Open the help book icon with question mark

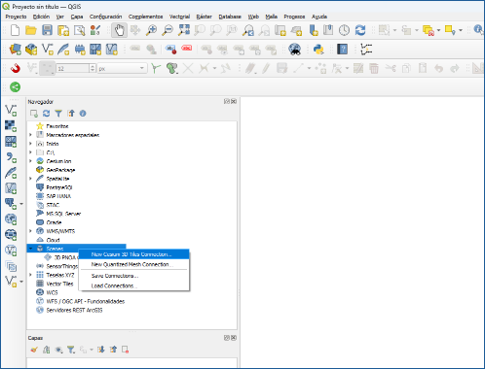(342, 49)
